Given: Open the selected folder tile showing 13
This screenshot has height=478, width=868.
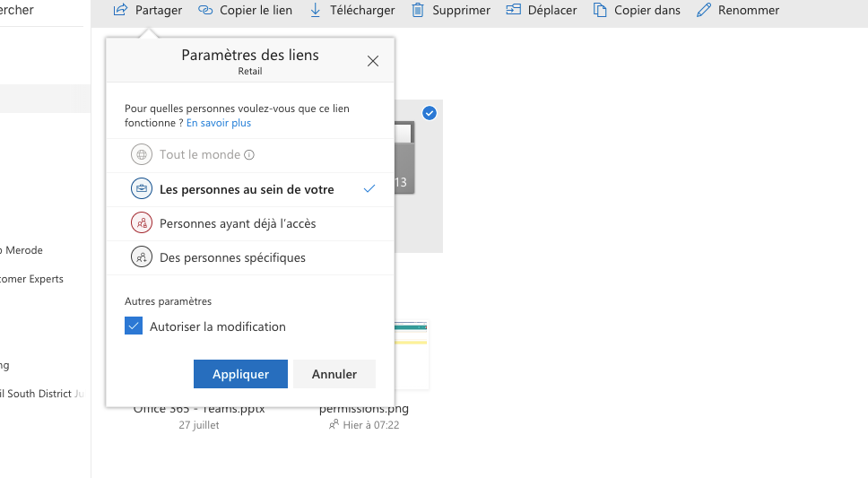Looking at the screenshot, I should pos(418,176).
